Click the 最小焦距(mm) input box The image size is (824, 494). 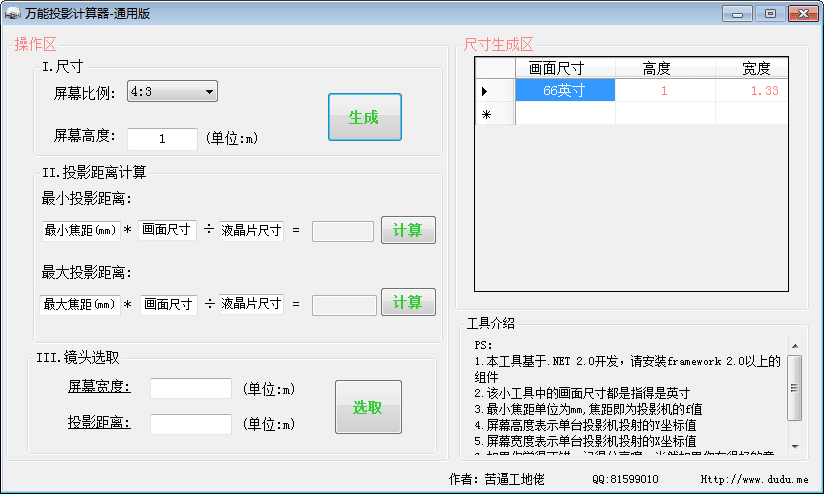tap(81, 231)
